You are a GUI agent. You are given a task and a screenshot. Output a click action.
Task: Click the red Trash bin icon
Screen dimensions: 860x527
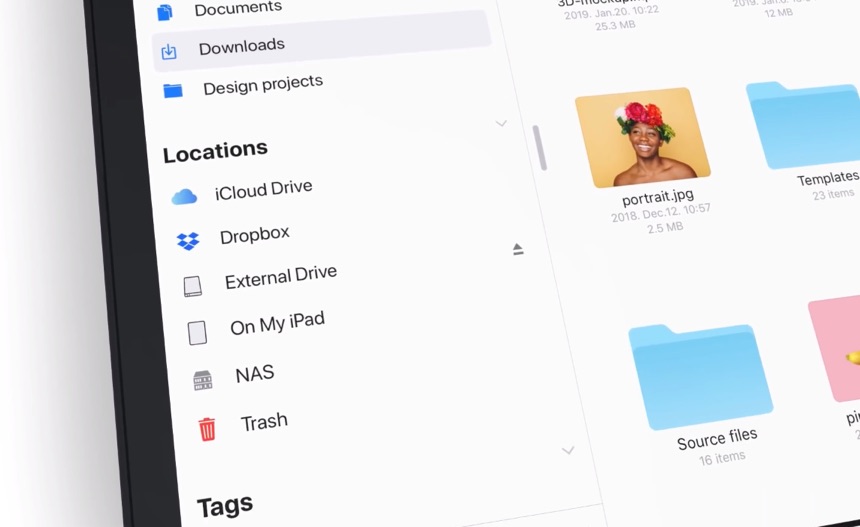tap(207, 429)
